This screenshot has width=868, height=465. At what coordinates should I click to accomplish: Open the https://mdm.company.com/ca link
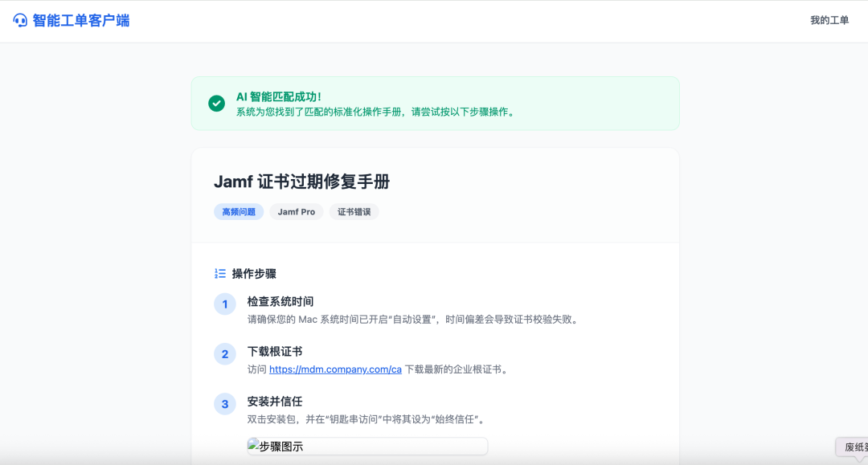pyautogui.click(x=335, y=369)
